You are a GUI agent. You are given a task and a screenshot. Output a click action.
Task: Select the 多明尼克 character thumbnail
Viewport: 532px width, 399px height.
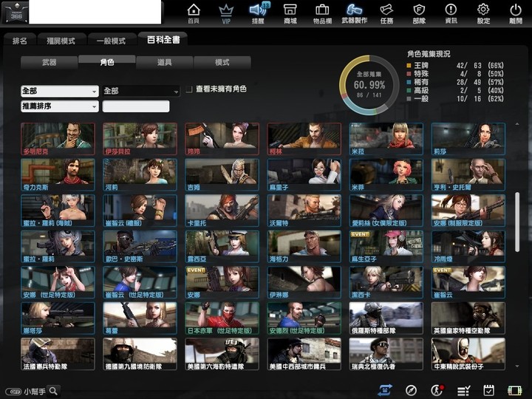58,139
